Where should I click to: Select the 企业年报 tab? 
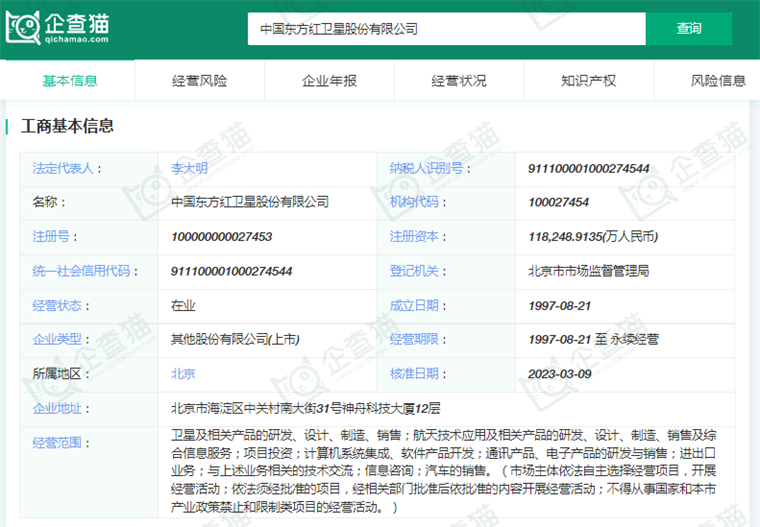[329, 81]
